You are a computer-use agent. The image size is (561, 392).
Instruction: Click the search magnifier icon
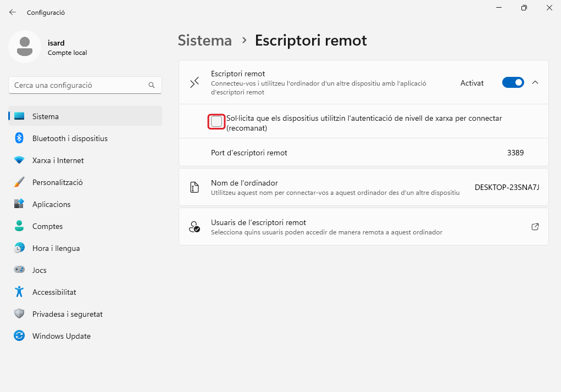[152, 86]
